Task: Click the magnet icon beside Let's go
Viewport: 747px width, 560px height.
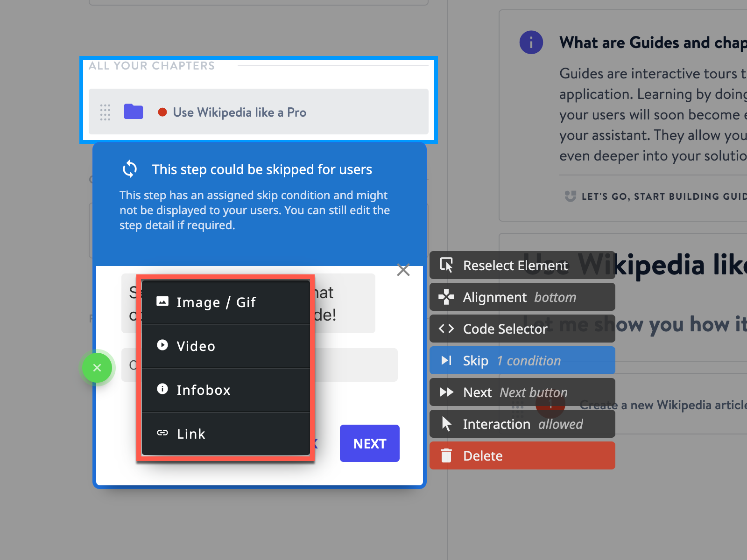Action: click(x=570, y=196)
